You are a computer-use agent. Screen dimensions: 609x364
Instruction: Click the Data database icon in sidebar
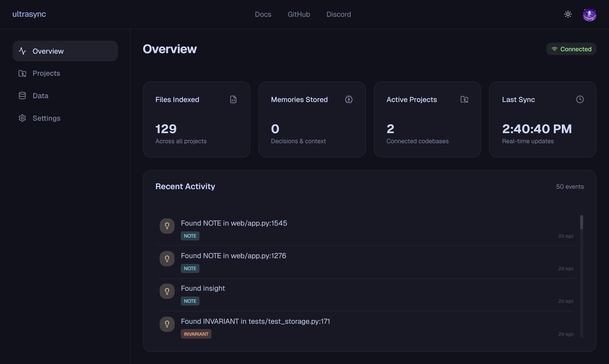coord(22,96)
